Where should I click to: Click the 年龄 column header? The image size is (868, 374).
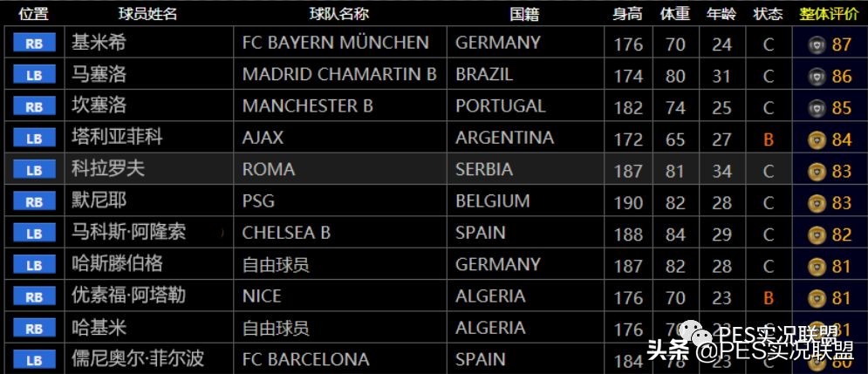(721, 14)
